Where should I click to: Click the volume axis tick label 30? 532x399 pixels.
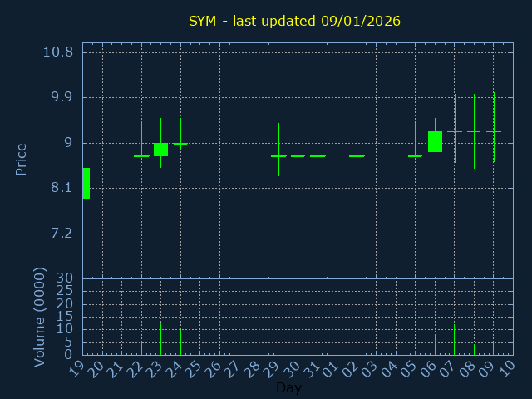coord(64,278)
